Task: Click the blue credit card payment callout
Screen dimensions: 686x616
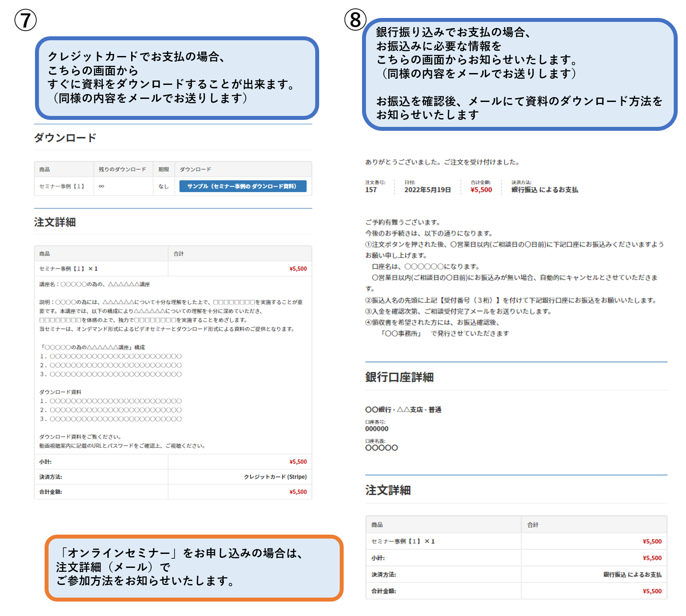Action: 177,77
